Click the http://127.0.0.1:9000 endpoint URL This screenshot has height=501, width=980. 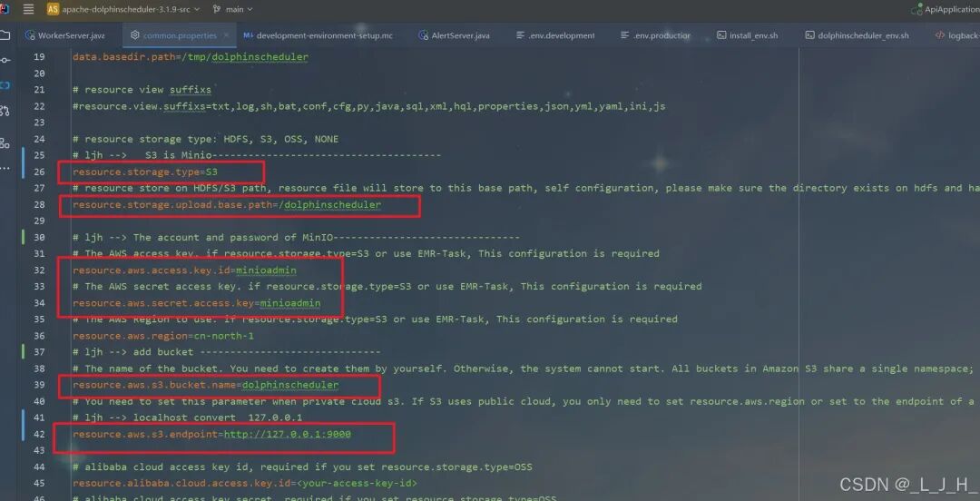pos(288,434)
